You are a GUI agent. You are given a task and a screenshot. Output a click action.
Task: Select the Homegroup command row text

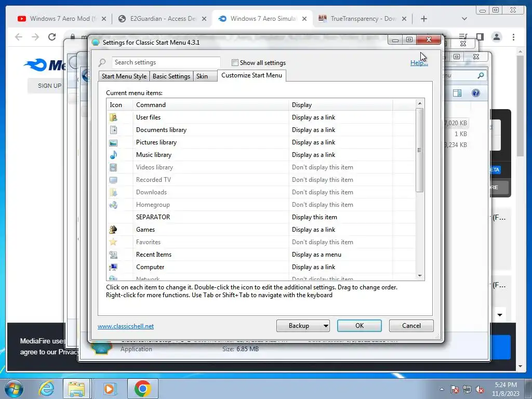coord(153,205)
